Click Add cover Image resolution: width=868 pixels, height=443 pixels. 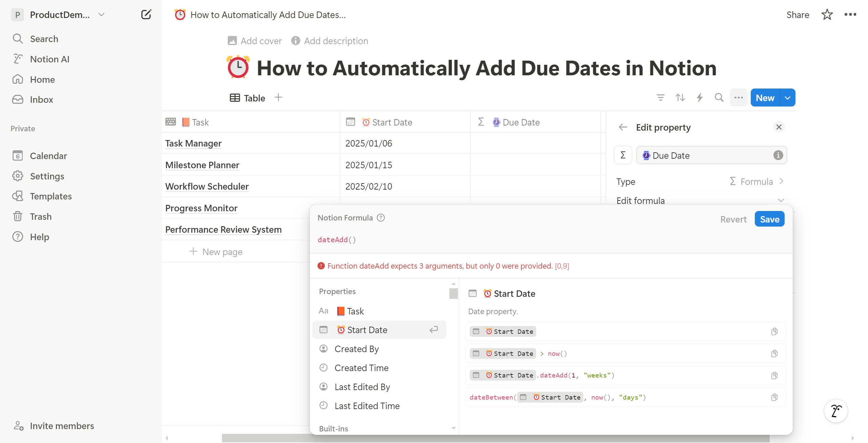point(255,41)
